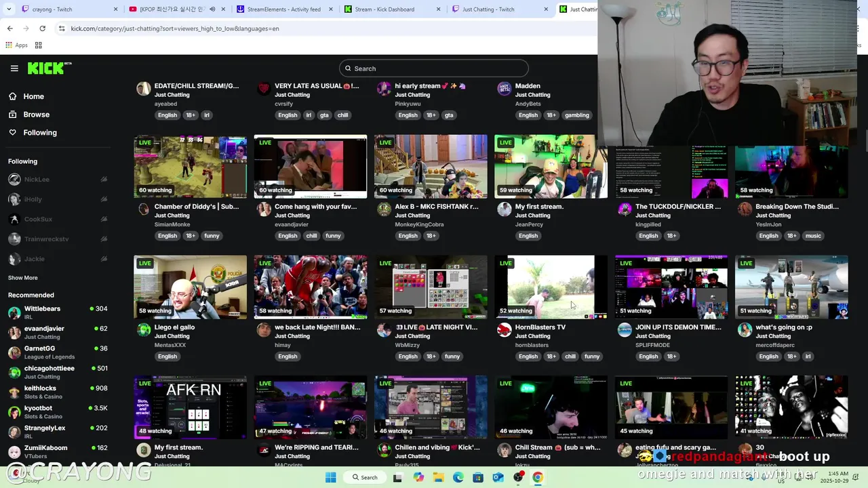Open chicagohottieee avatar in Recommended
868x488 pixels.
14,372
